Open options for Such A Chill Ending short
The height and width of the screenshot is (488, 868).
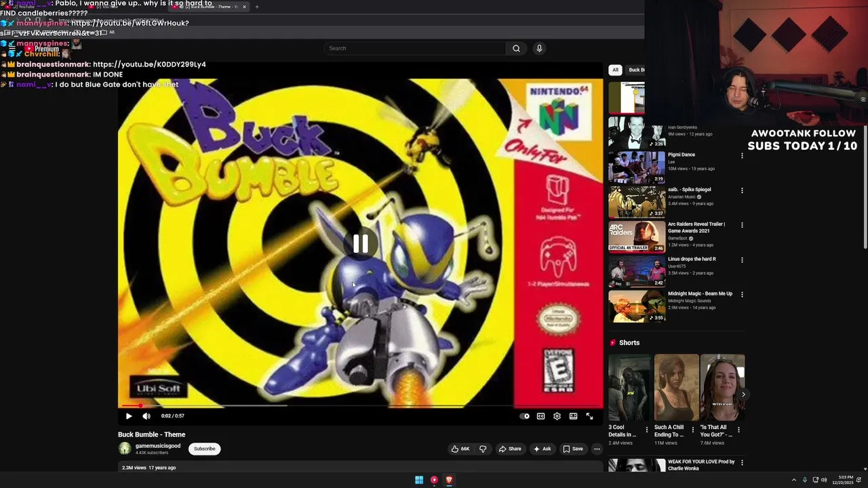692,430
